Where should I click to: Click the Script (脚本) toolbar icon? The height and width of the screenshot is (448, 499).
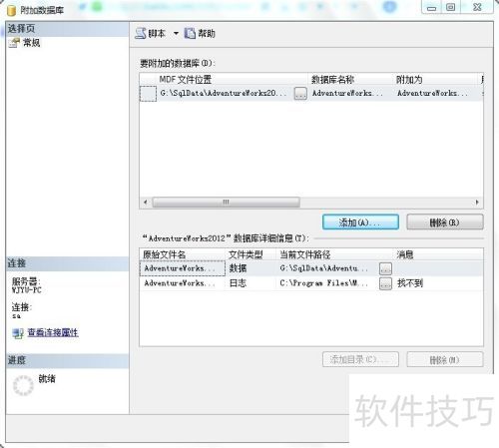pos(141,33)
